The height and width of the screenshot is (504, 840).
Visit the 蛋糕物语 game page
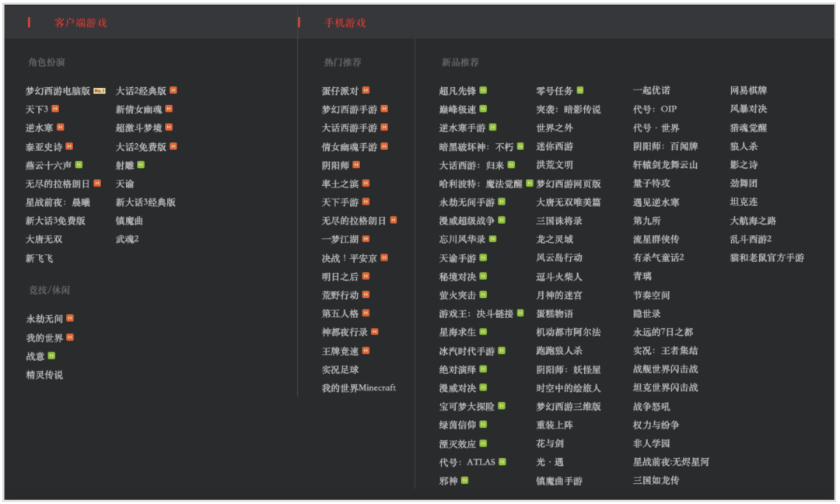coord(555,313)
